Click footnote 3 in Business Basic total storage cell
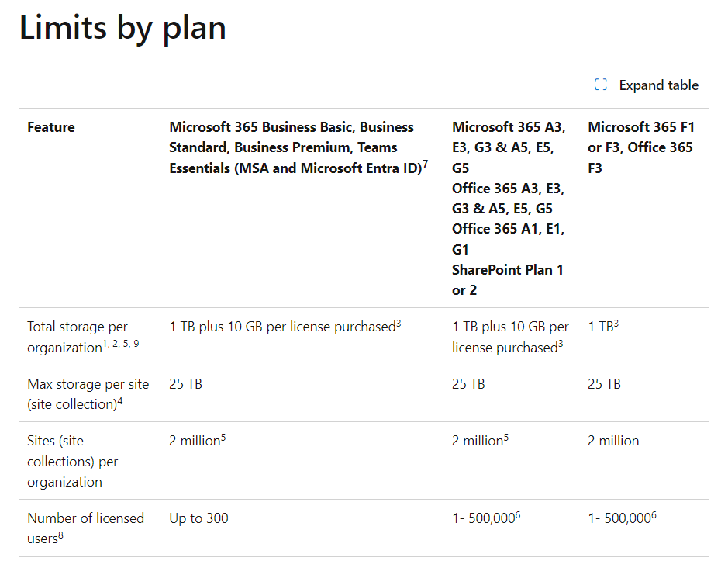The image size is (728, 568). coord(399,323)
